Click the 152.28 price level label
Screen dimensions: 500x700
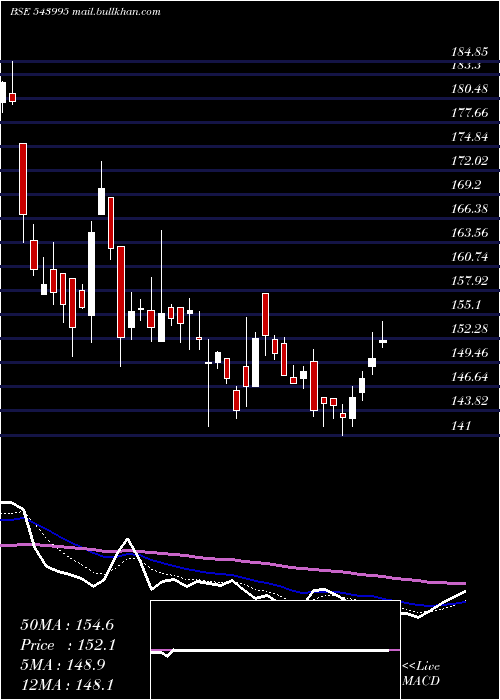(469, 329)
